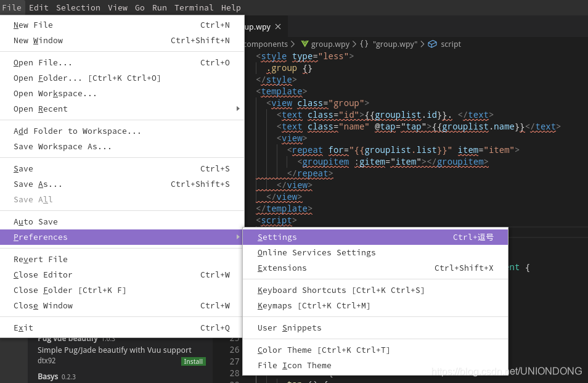Open the Selection menu
Screen dimensions: 588x383
coord(78,7)
